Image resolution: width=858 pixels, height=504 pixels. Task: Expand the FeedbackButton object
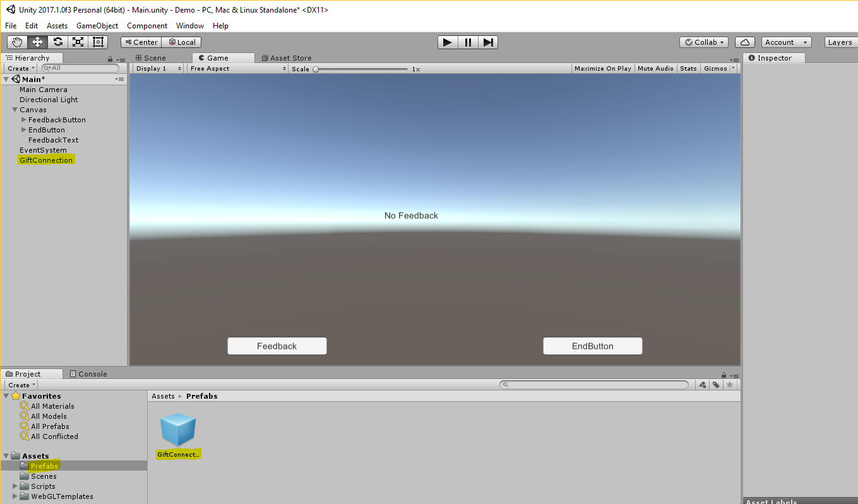point(24,120)
